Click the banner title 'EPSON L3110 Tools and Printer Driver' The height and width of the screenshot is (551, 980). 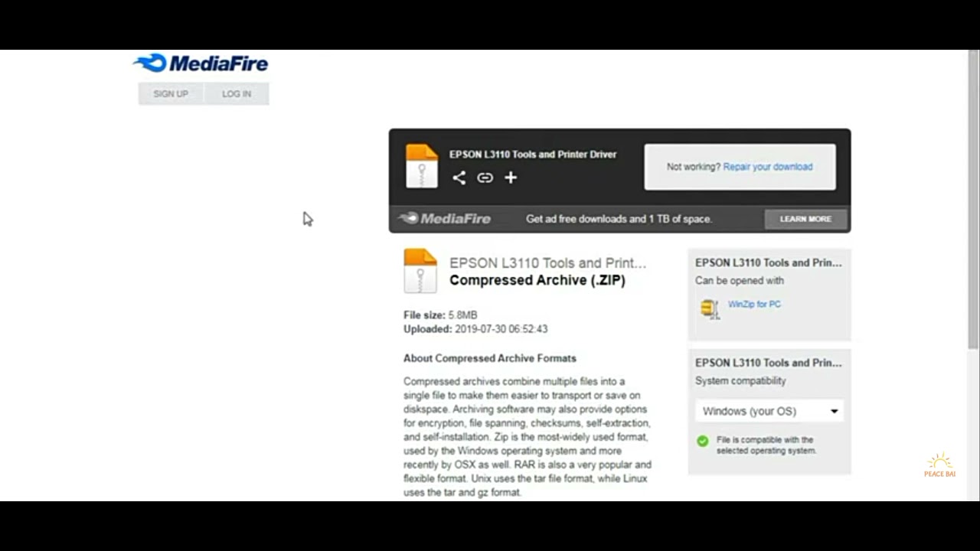click(x=533, y=154)
